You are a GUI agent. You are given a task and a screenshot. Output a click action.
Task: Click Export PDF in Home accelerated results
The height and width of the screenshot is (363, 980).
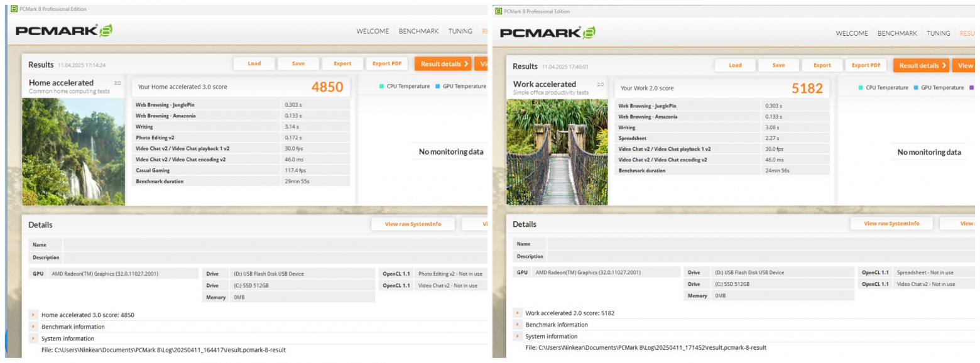tap(387, 63)
